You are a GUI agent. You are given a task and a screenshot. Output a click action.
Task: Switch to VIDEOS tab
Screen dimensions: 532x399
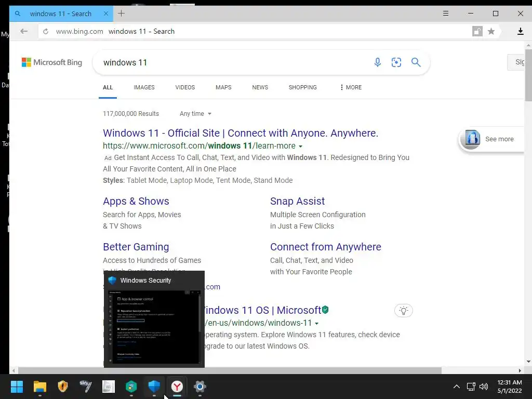coord(185,87)
